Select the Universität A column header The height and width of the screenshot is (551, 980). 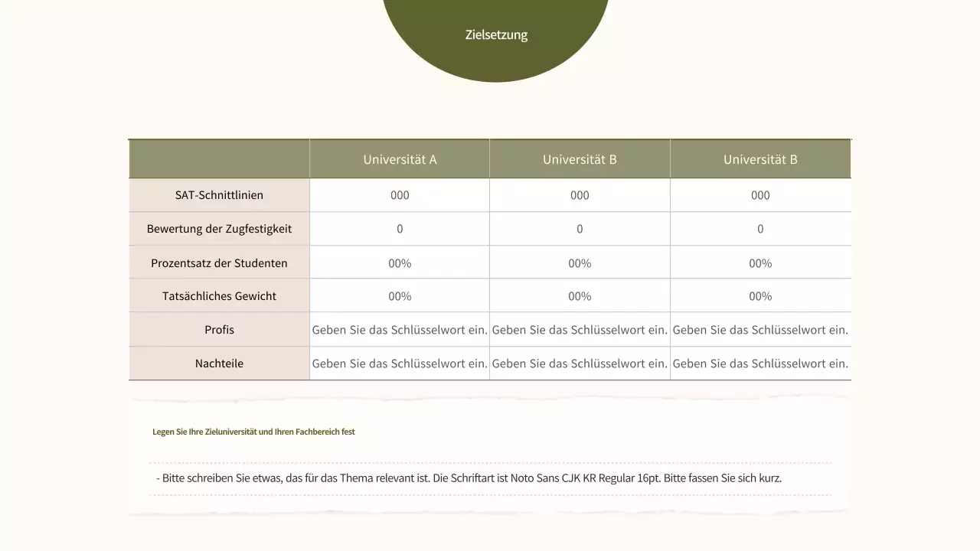click(x=400, y=158)
